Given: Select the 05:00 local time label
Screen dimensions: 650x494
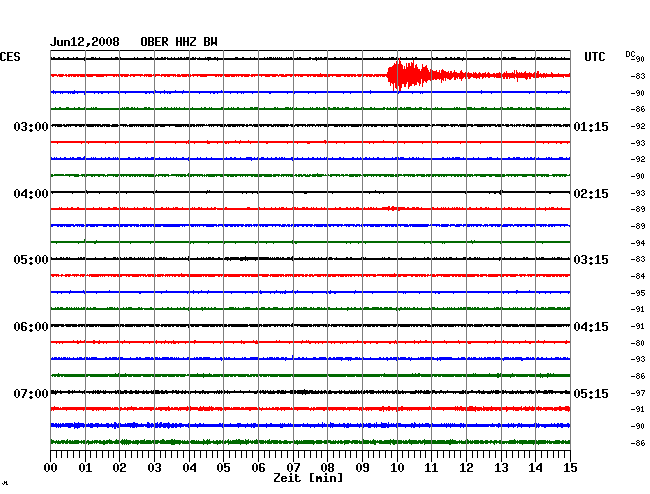Looking at the screenshot, I should 31,260.
